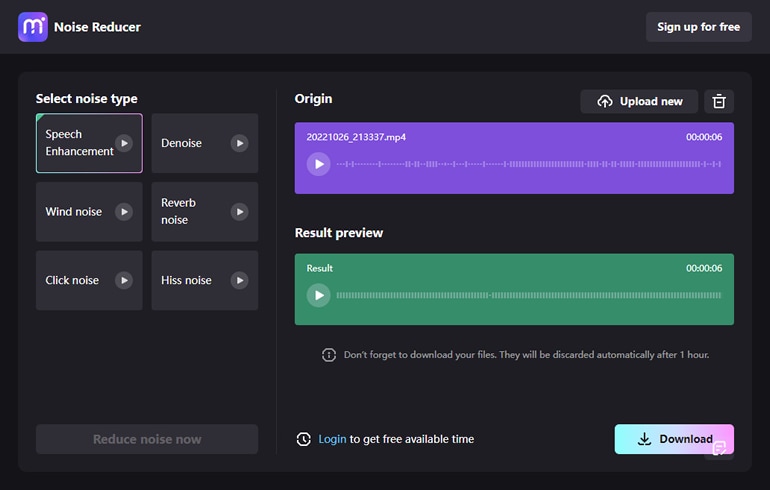770x490 pixels.
Task: Play the Speech Enhancement sample preview
Action: click(124, 143)
